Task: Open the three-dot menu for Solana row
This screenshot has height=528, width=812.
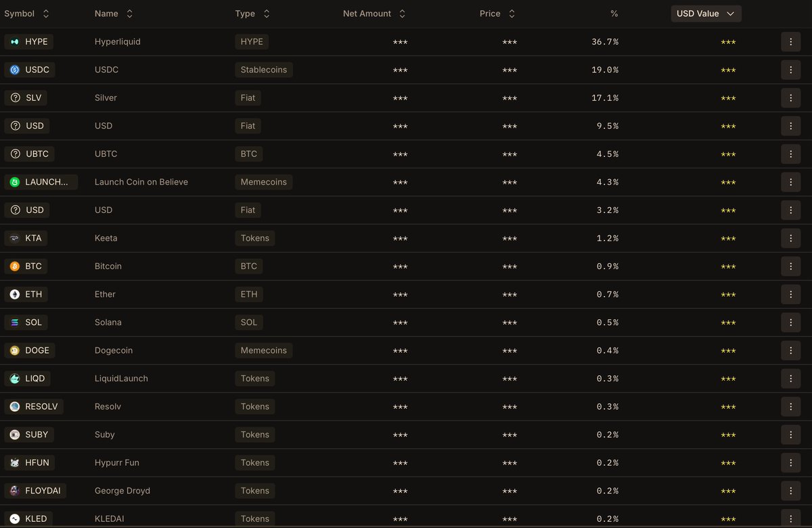Action: (790, 322)
